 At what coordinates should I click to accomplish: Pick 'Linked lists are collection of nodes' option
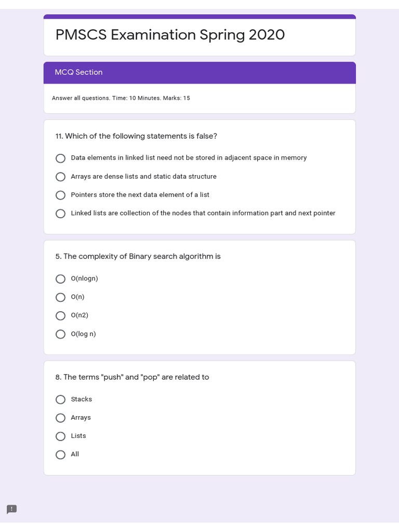61,214
